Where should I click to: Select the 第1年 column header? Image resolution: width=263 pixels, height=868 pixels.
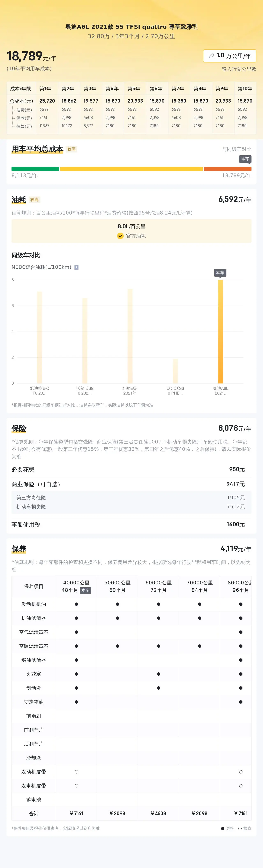pos(46,89)
